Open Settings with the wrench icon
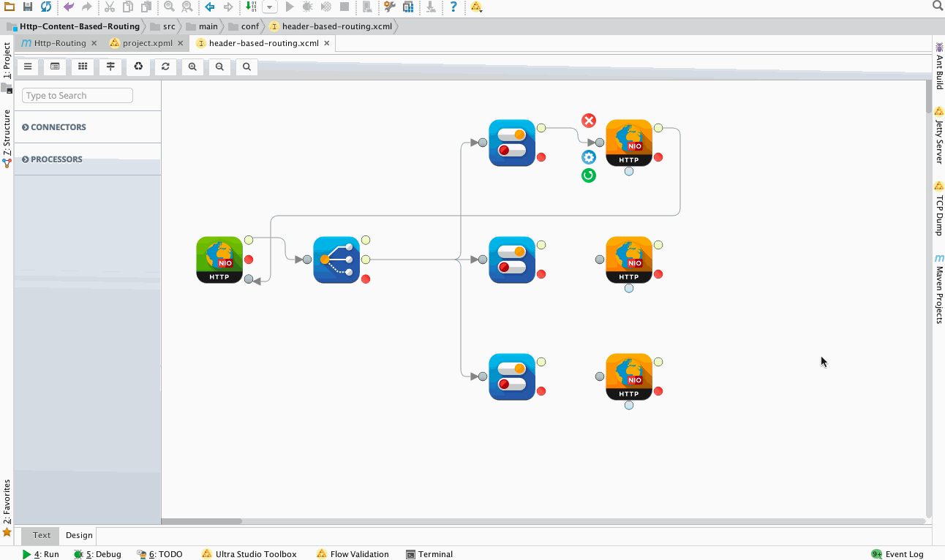945x560 pixels. pos(390,7)
